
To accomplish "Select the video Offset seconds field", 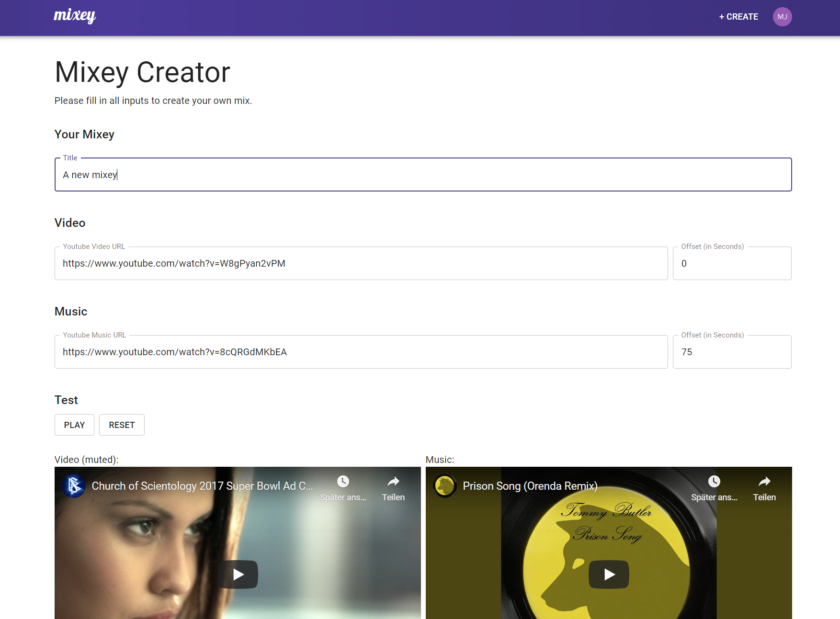I will click(x=732, y=263).
